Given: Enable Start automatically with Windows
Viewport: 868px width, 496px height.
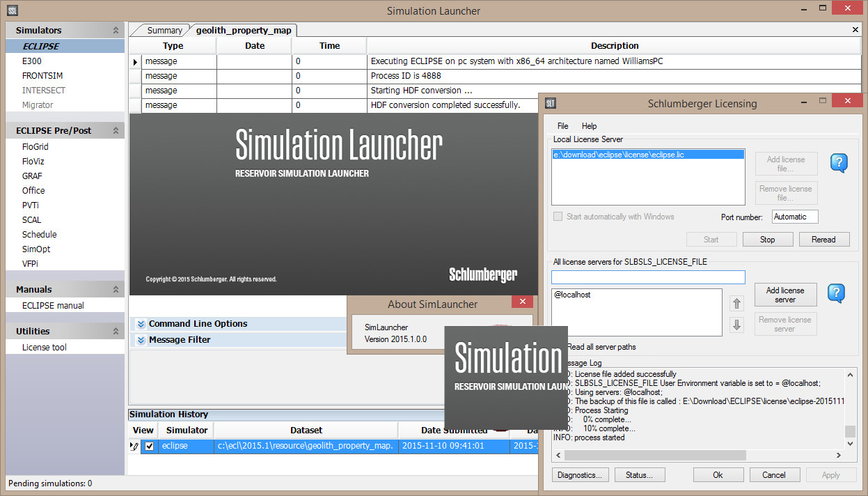Looking at the screenshot, I should [558, 217].
